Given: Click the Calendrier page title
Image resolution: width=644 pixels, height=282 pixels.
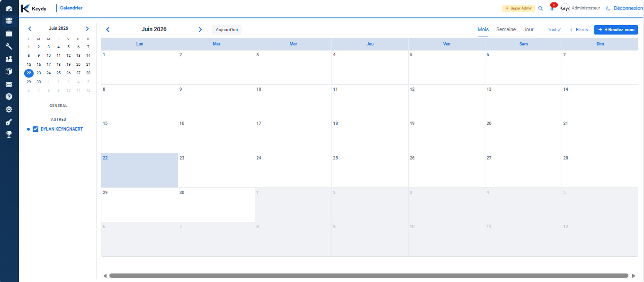Looking at the screenshot, I should point(71,8).
